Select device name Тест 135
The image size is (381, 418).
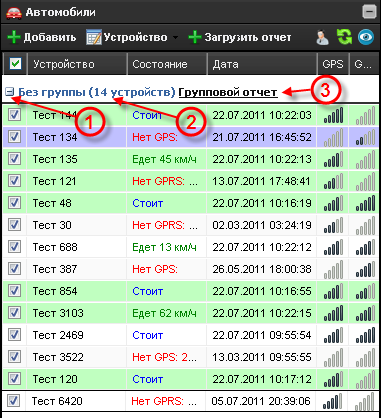pyautogui.click(x=55, y=159)
